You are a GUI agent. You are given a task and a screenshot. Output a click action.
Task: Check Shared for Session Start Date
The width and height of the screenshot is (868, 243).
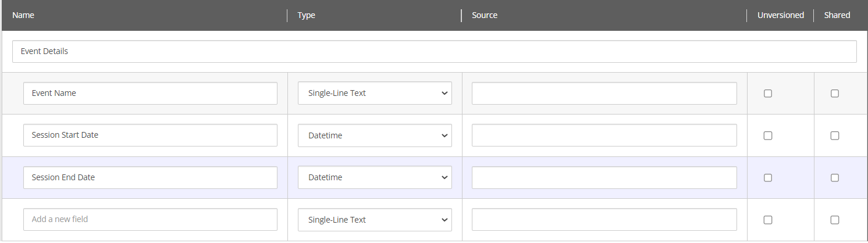point(835,135)
